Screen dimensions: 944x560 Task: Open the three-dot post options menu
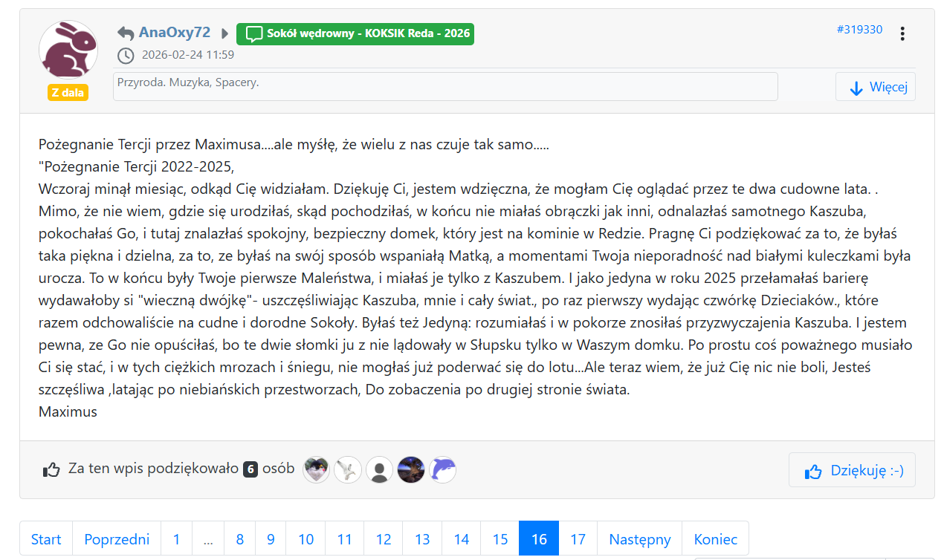click(902, 33)
